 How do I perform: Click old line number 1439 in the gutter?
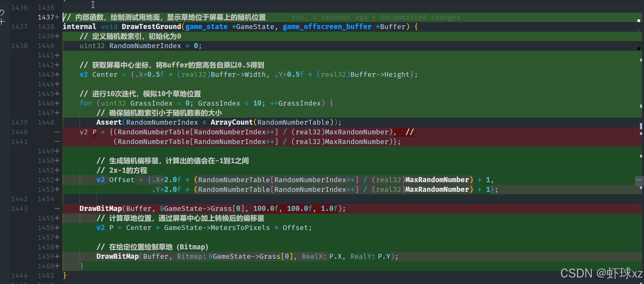coord(19,123)
